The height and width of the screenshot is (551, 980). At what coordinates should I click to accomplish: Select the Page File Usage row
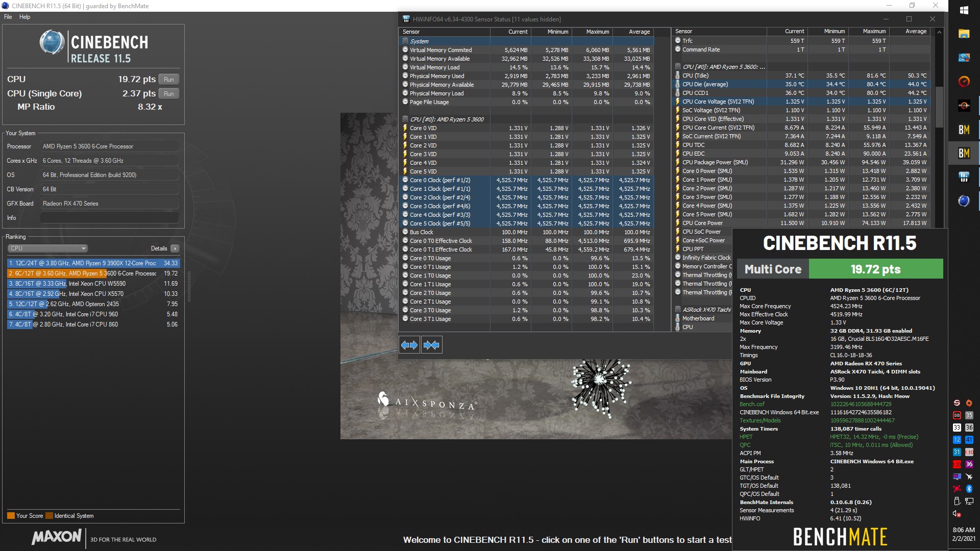click(x=527, y=102)
